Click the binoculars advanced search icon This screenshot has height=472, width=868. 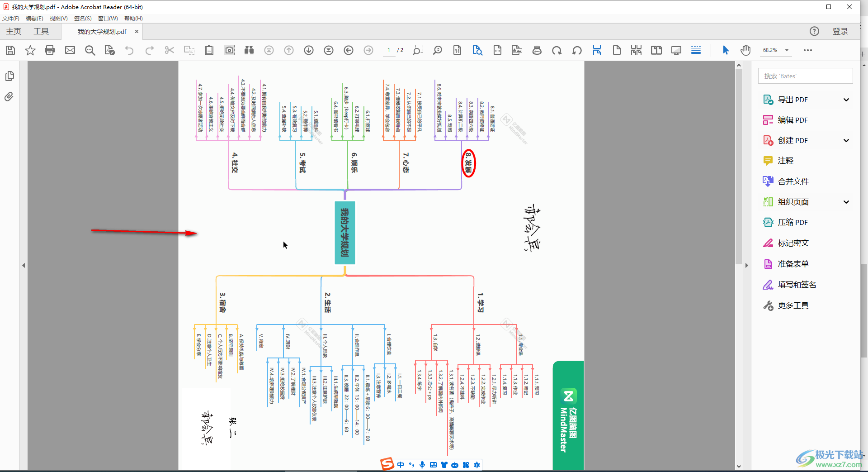click(x=249, y=50)
